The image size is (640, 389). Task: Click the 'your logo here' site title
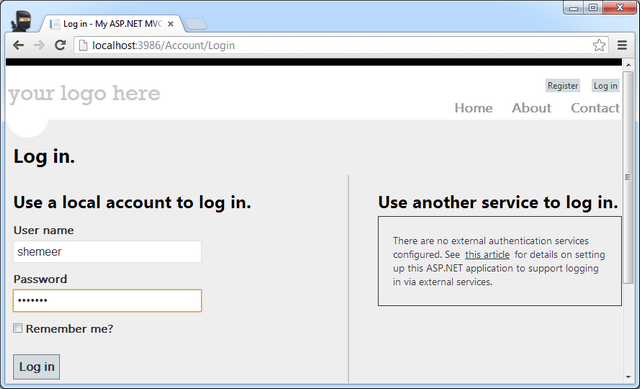pos(84,94)
